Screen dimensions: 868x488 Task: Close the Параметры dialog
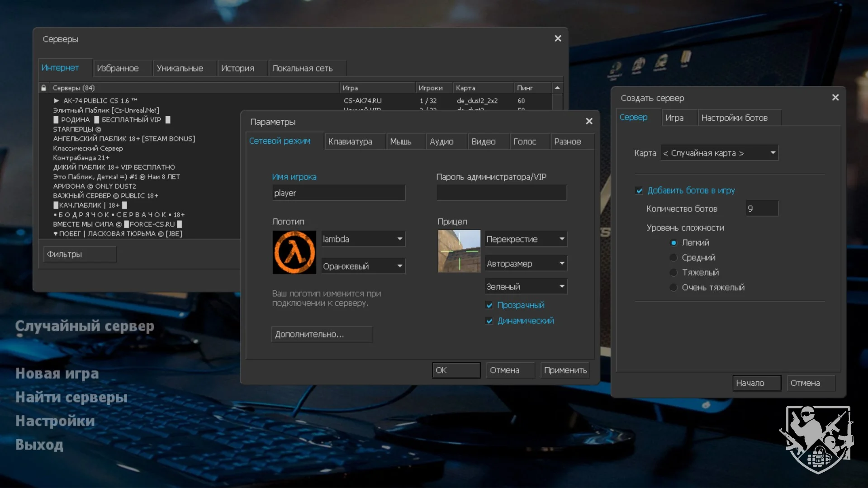click(589, 121)
